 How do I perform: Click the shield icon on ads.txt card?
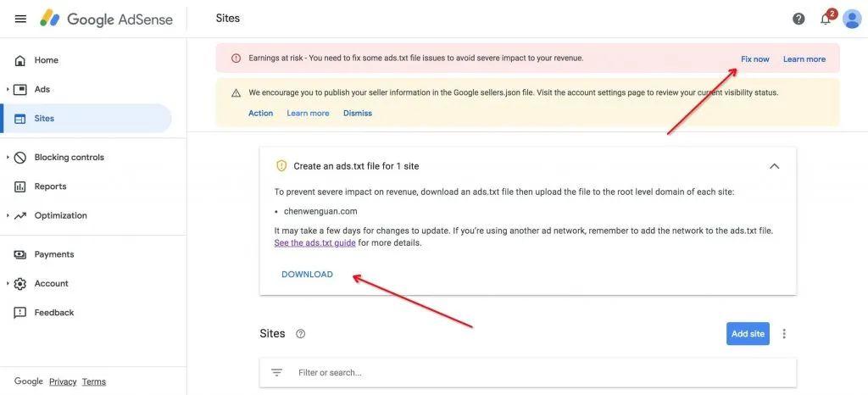[x=281, y=166]
